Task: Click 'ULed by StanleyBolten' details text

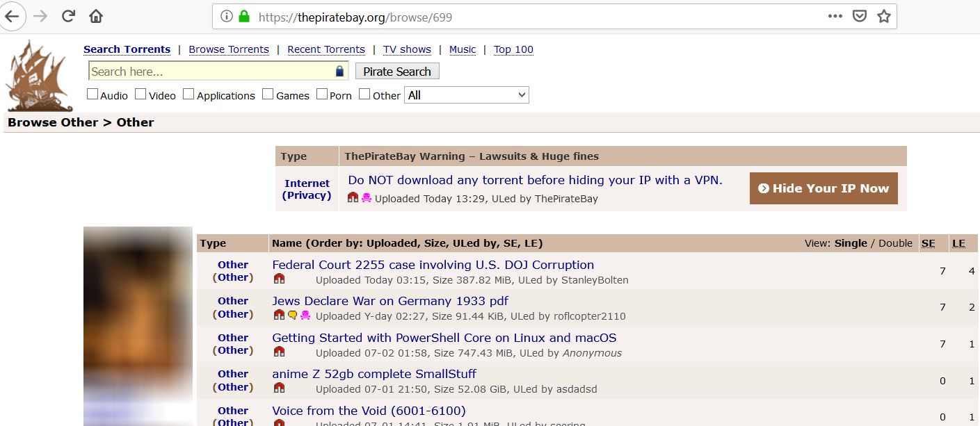Action: (570, 280)
